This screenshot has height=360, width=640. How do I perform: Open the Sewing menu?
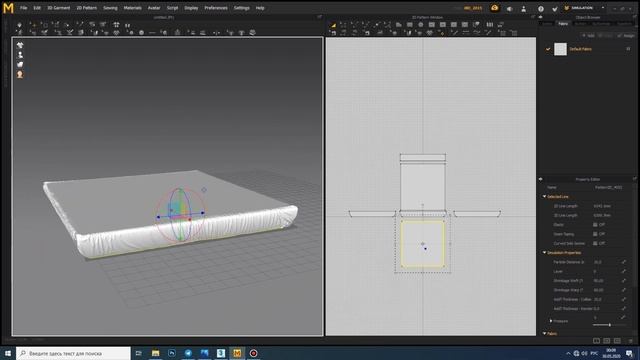[110, 8]
